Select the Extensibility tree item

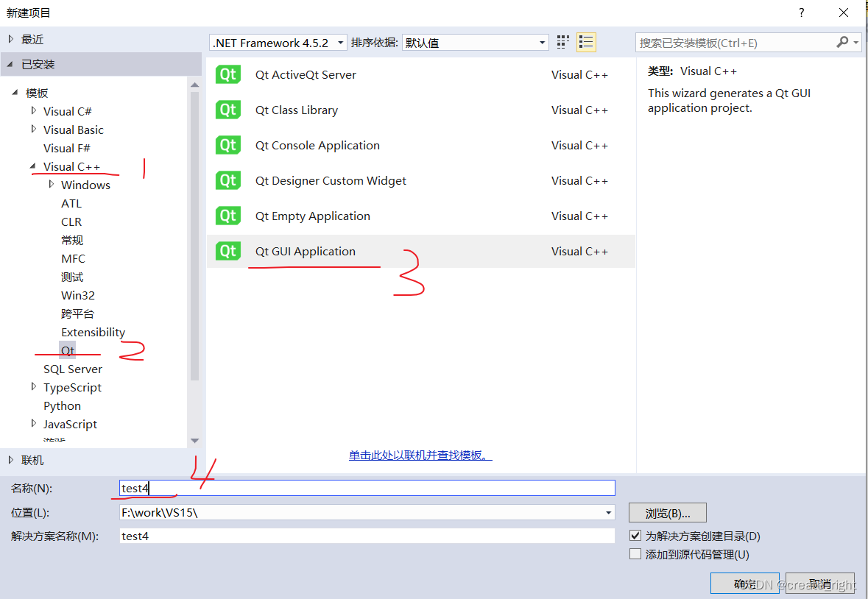pyautogui.click(x=93, y=332)
